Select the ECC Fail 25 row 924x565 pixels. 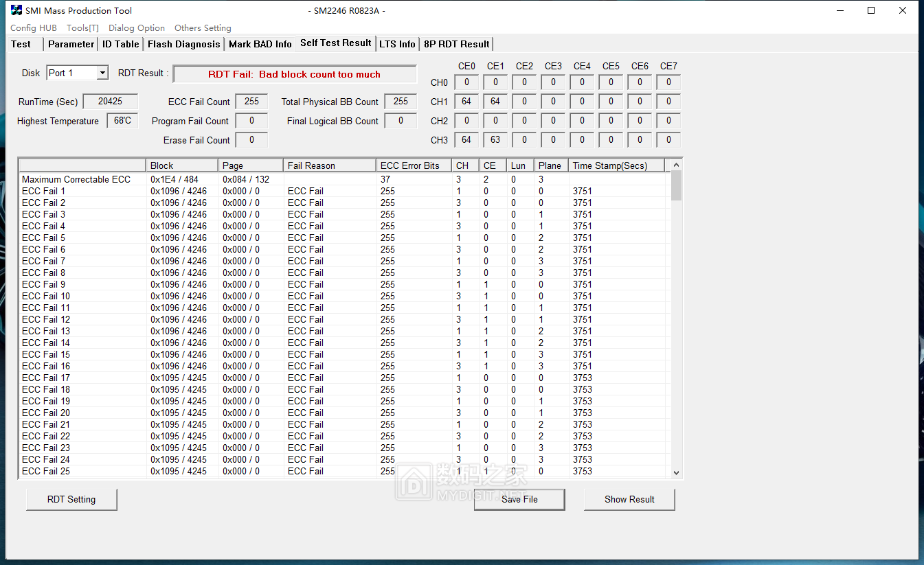(343, 471)
